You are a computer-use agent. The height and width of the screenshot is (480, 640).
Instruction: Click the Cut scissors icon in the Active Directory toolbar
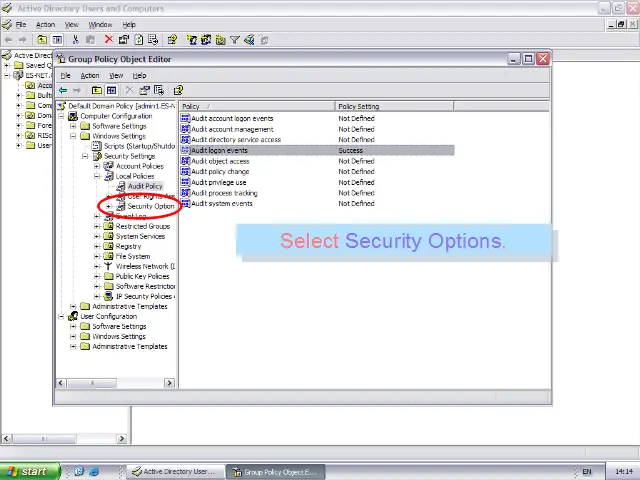point(75,40)
